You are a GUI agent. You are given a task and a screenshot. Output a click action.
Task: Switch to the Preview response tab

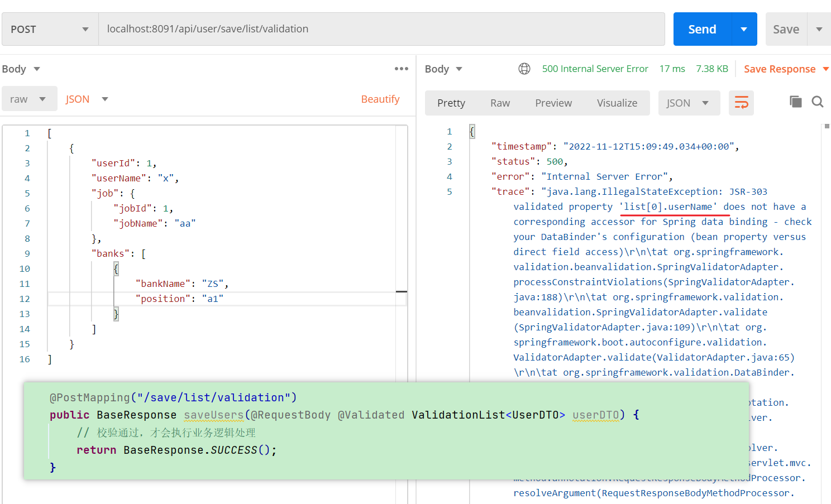tap(553, 103)
